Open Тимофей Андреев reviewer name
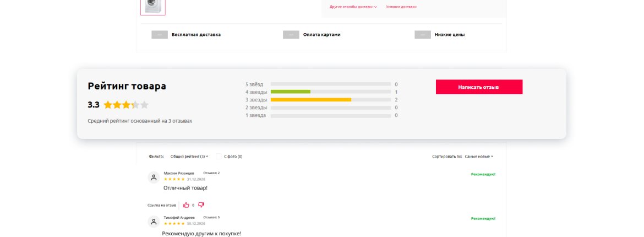Viewport: 644px width, 237px height. (x=179, y=217)
